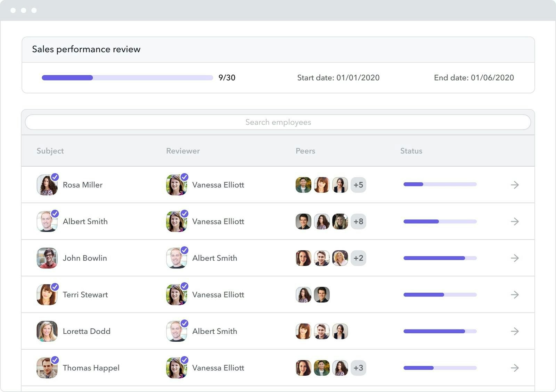Open Rosa Miller's review row arrow
Screen dimensions: 556x392
[515, 185]
